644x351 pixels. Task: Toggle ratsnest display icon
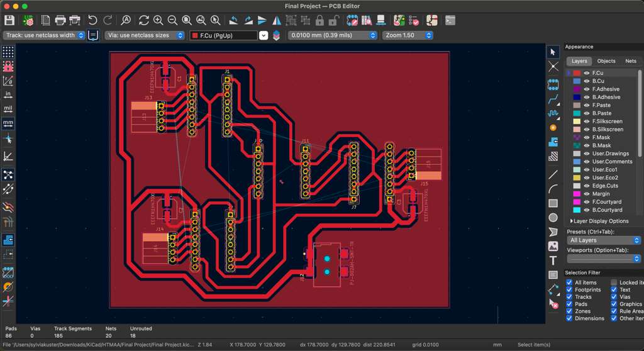pyautogui.click(x=8, y=175)
